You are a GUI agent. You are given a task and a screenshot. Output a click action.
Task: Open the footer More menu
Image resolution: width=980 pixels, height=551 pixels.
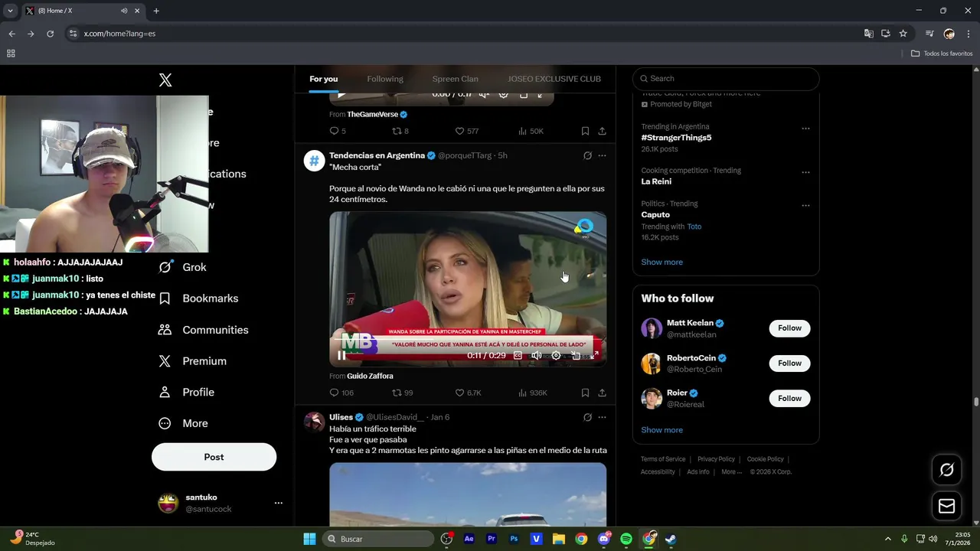(731, 472)
